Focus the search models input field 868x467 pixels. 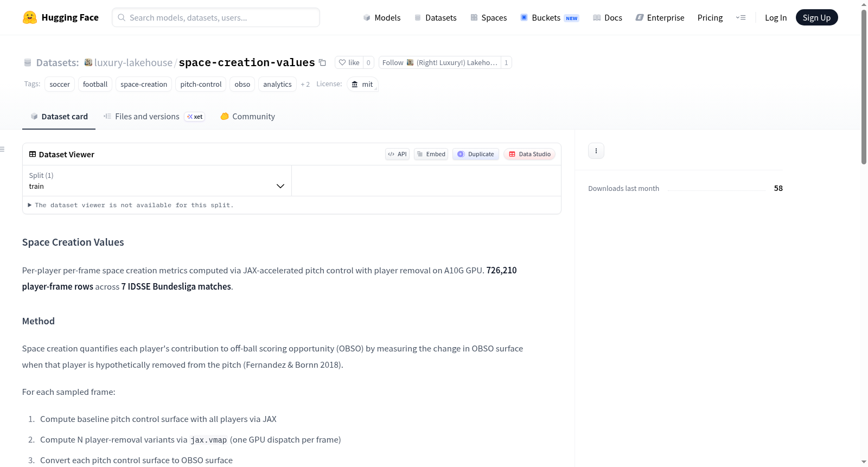[216, 17]
